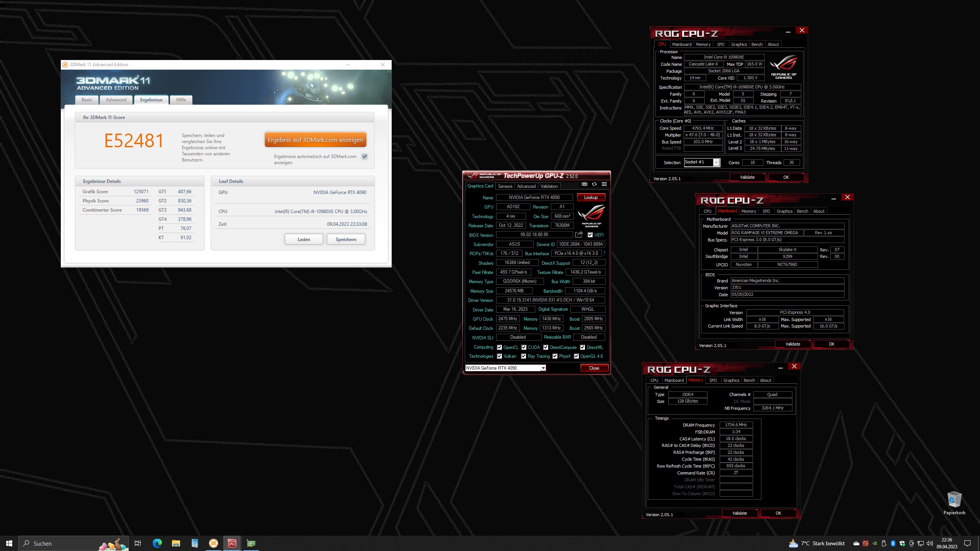Viewport: 980px width, 551px height.
Task: Open the Bench tab in the top CPU-Z window
Action: coord(757,44)
